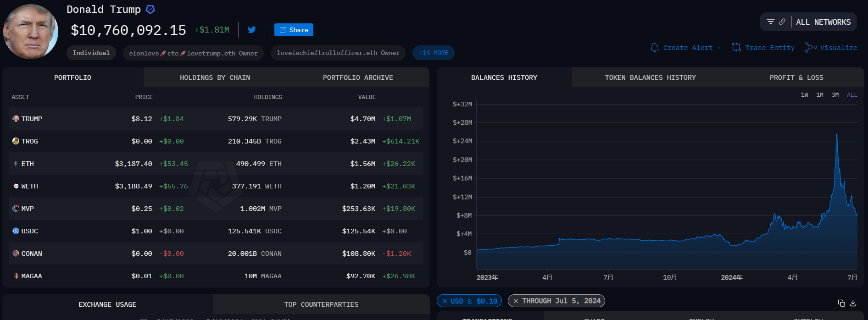This screenshot has width=868, height=320.
Task: Click the 490.499 ETH holdings cell
Action: pos(259,164)
